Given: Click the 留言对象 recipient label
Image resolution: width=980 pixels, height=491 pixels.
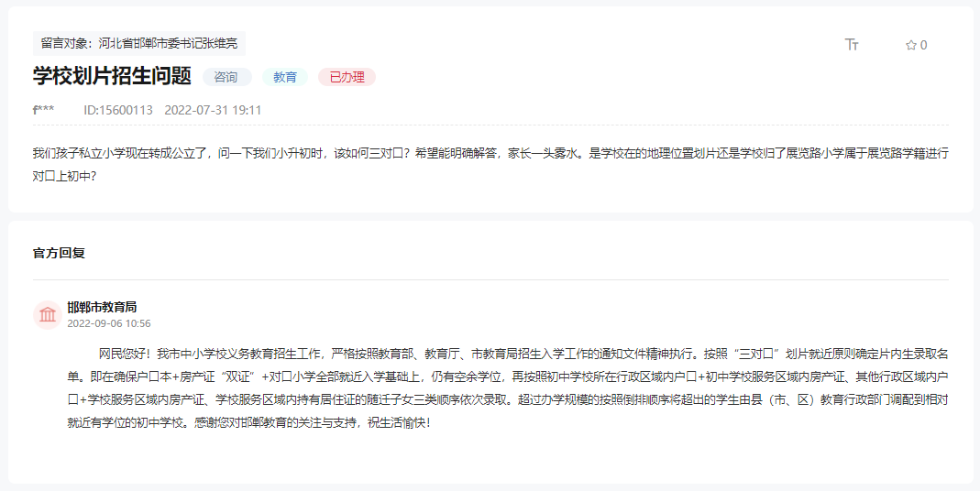Looking at the screenshot, I should 139,43.
